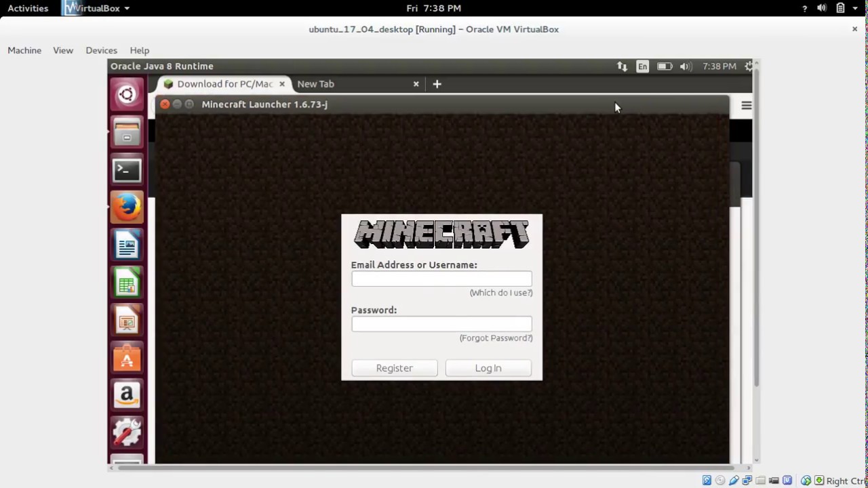The width and height of the screenshot is (868, 488).
Task: Click VirtualBox USB status icon
Action: click(734, 481)
